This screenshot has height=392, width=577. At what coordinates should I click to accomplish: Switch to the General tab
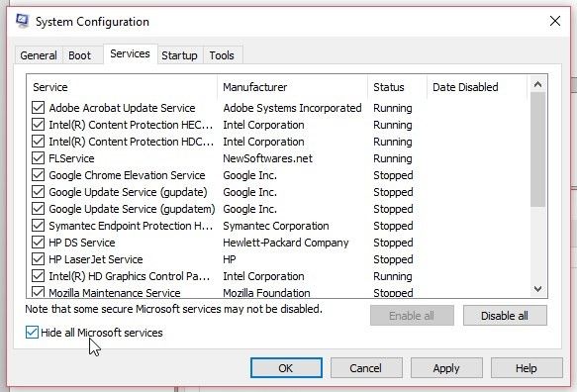(39, 55)
